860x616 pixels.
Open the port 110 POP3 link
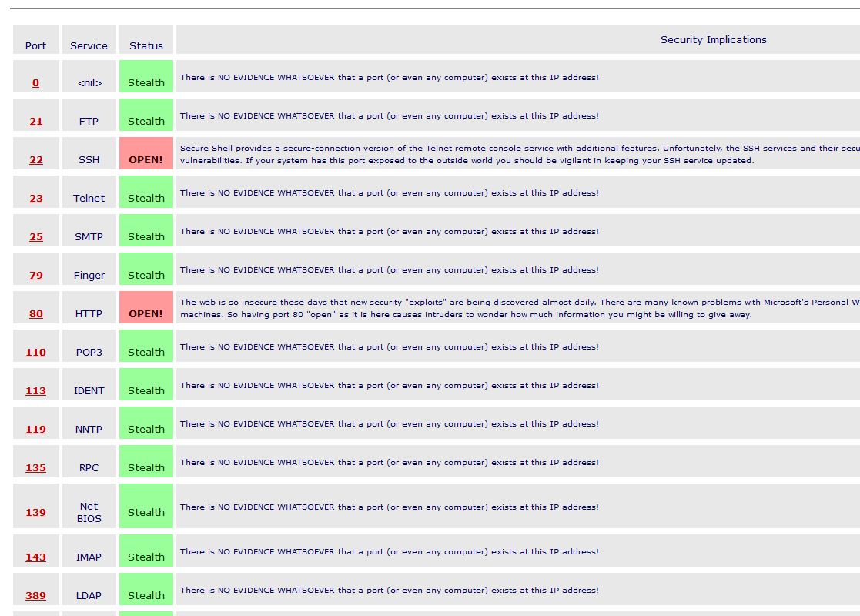click(x=36, y=353)
